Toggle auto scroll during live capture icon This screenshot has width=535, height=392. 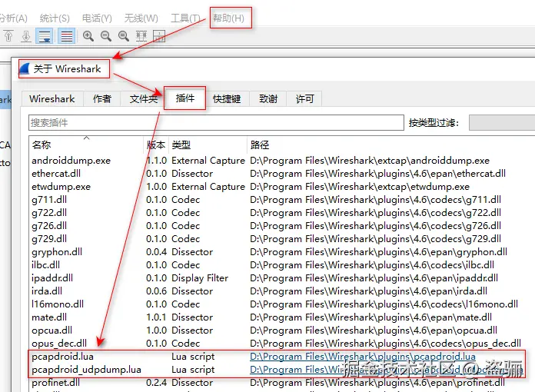(x=45, y=35)
